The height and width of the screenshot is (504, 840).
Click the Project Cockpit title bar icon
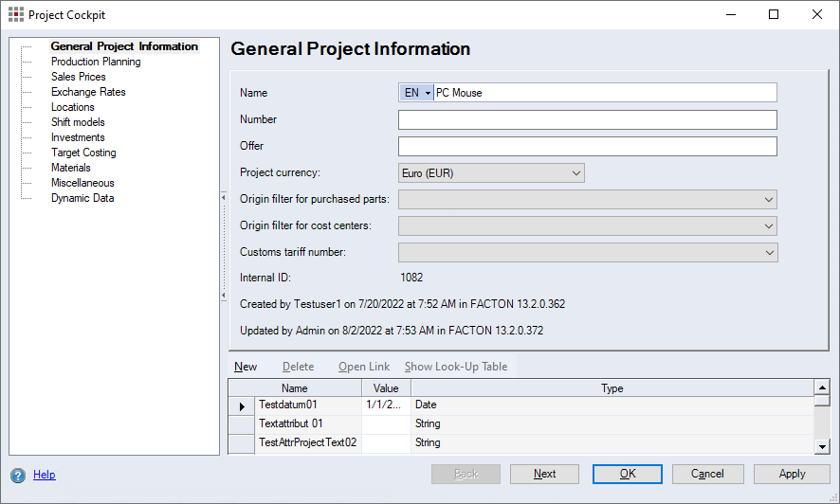click(16, 15)
